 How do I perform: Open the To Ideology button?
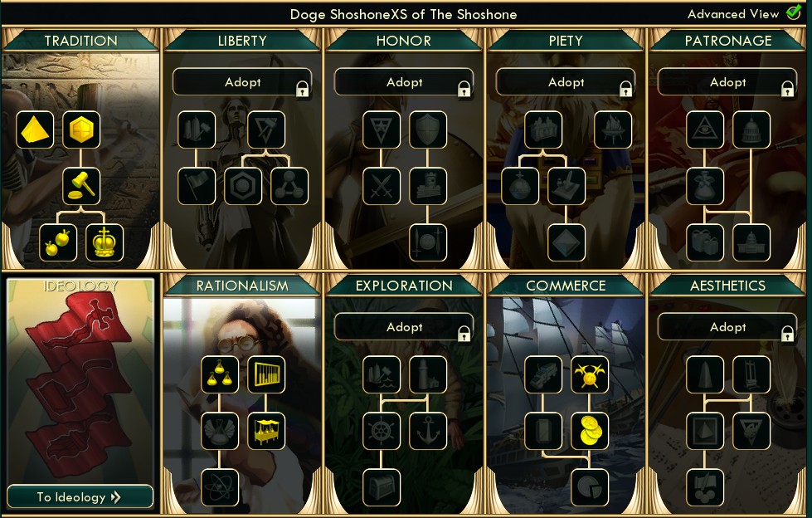tap(80, 496)
